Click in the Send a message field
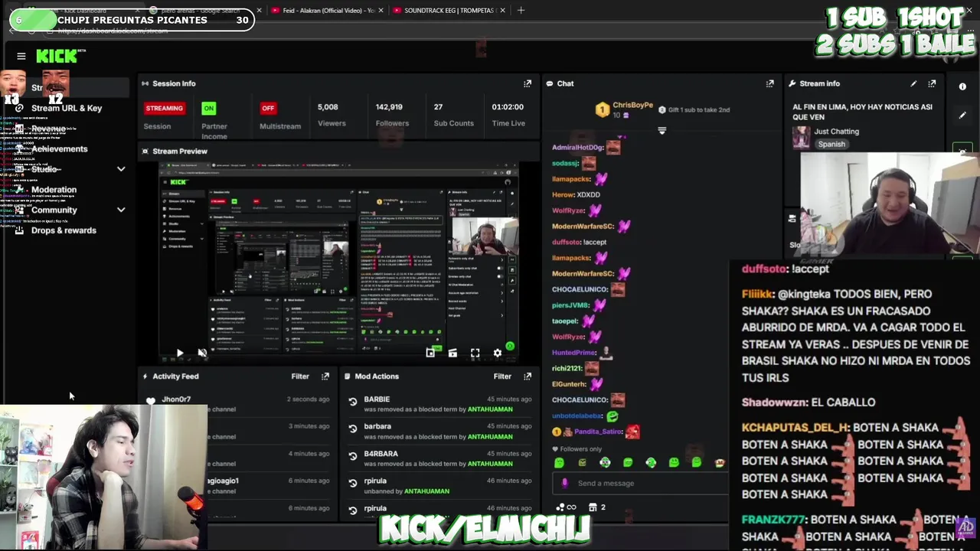Image resolution: width=980 pixels, height=551 pixels. pos(639,483)
